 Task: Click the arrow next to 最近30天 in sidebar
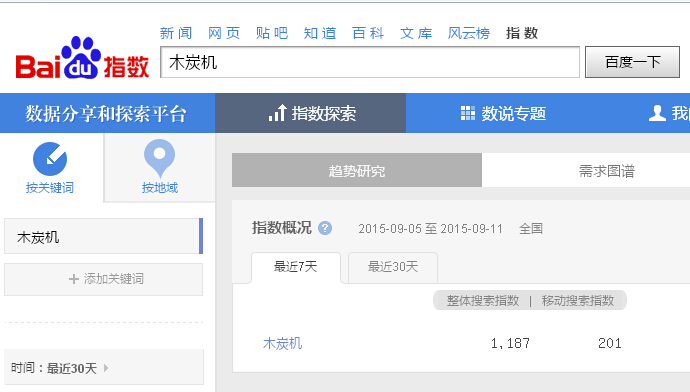pos(106,368)
